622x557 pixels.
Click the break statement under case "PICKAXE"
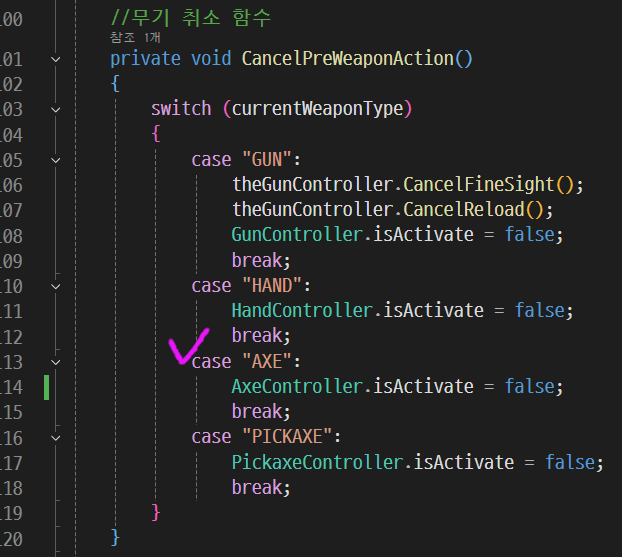pos(261,487)
